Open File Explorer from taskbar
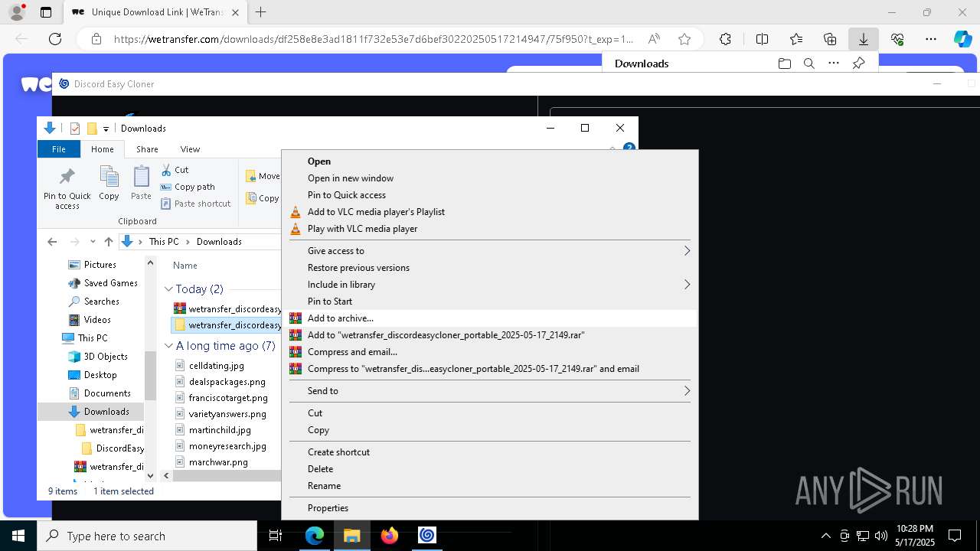980x551 pixels. click(351, 536)
